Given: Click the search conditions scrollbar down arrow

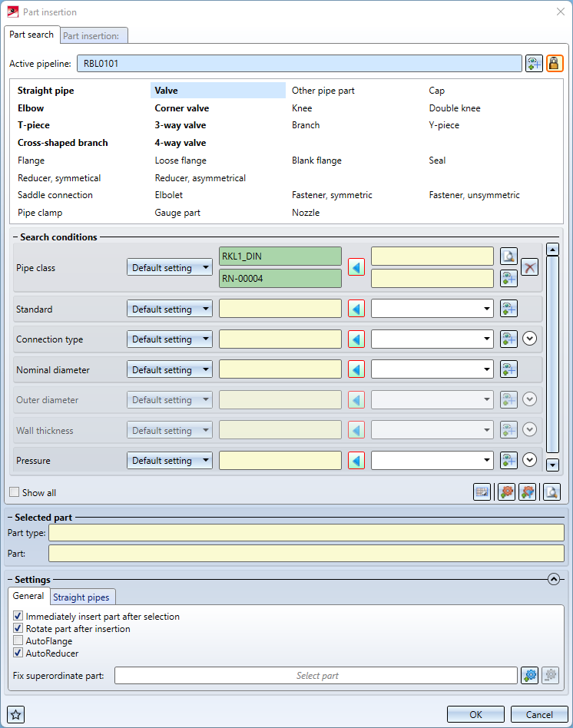Looking at the screenshot, I should tap(551, 465).
